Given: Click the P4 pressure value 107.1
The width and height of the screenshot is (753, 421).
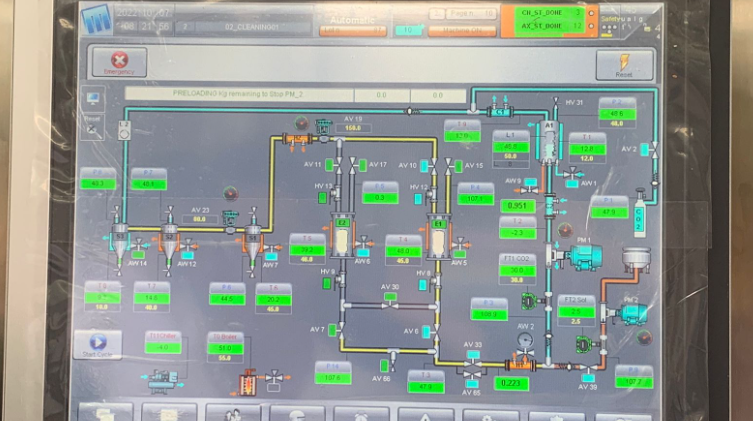Looking at the screenshot, I should point(475,199).
